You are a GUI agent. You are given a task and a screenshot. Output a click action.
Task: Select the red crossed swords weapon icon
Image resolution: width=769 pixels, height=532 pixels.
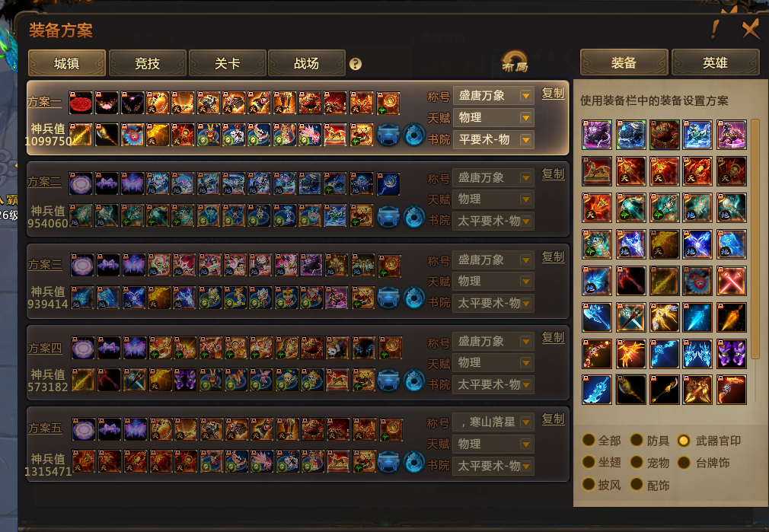(x=731, y=281)
